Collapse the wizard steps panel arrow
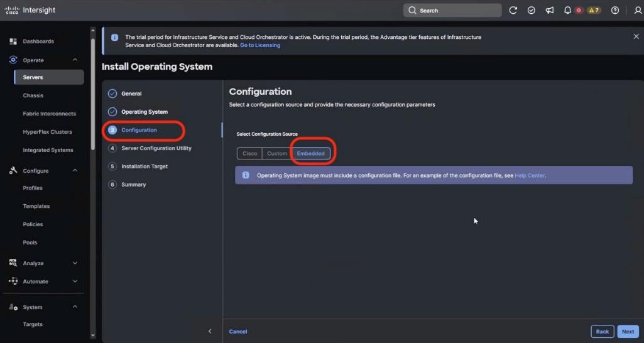The width and height of the screenshot is (644, 343). (210, 331)
